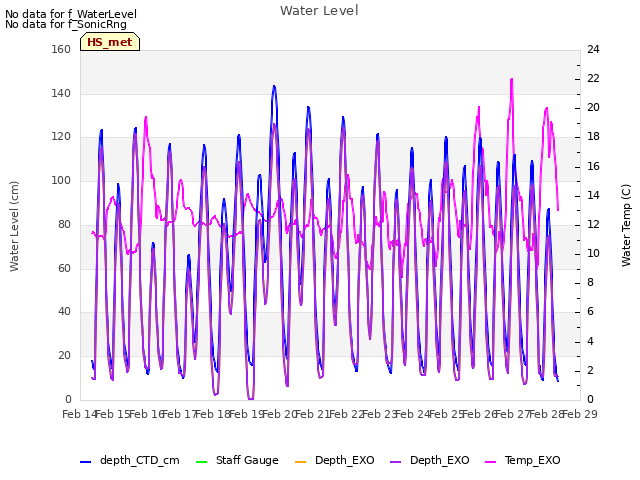The width and height of the screenshot is (640, 480).
Task: Click the Feb 26 x-axis label
Action: click(x=480, y=414)
